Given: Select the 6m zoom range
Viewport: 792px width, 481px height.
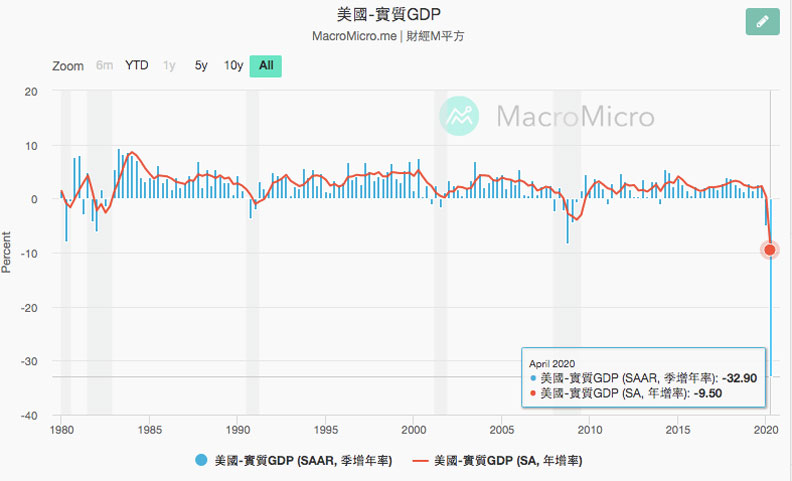Looking at the screenshot, I should tap(104, 66).
